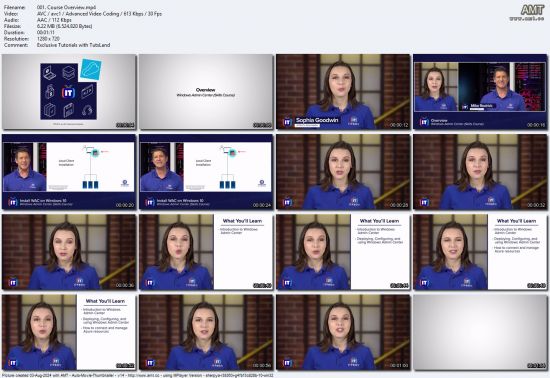The width and height of the screenshot is (550, 378).
Task: Click the comment 'Exclusive Tutorials with TutsLand'
Action: click(x=73, y=45)
